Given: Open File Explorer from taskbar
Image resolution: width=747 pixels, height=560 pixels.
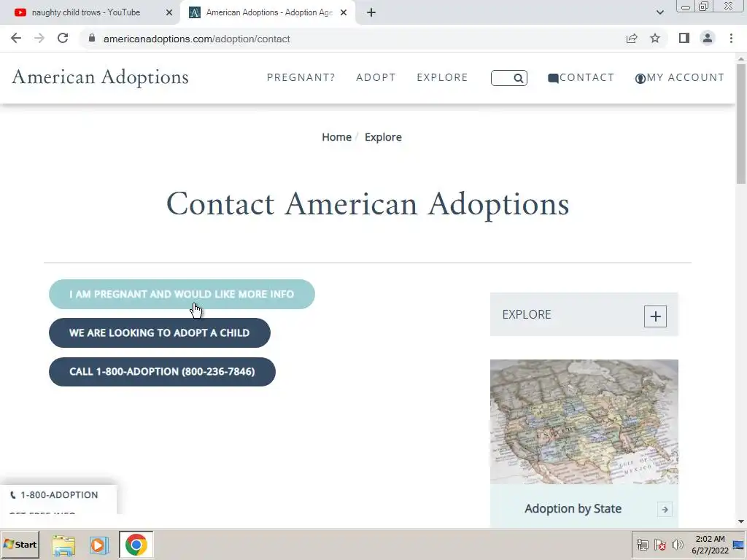Looking at the screenshot, I should (x=63, y=545).
